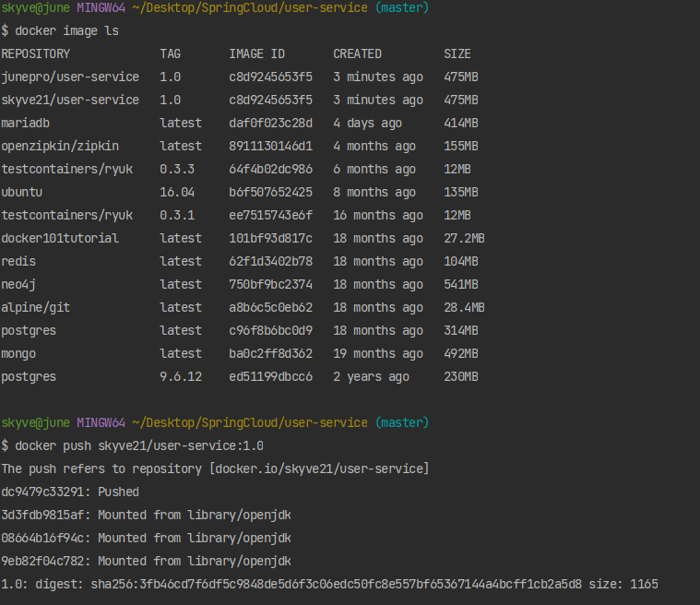
Task: Click the SIZE column header
Action: click(x=457, y=54)
